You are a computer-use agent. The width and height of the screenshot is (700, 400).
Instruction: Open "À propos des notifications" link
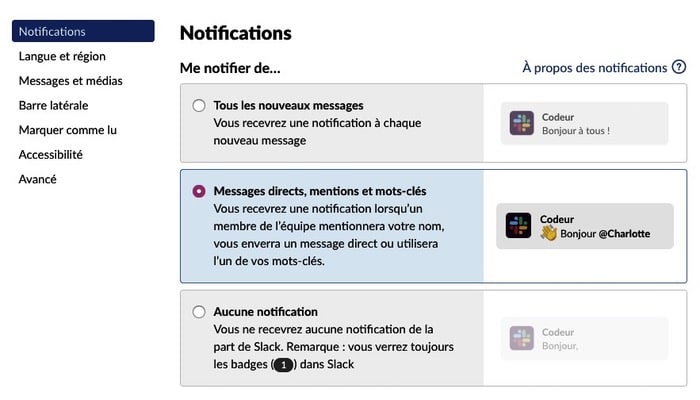tap(594, 68)
